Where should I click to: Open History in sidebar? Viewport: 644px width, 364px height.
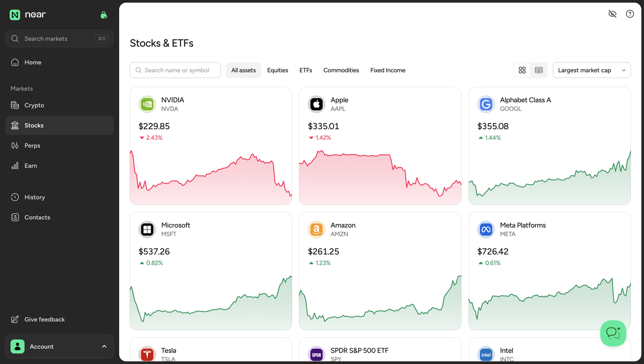click(x=60, y=197)
